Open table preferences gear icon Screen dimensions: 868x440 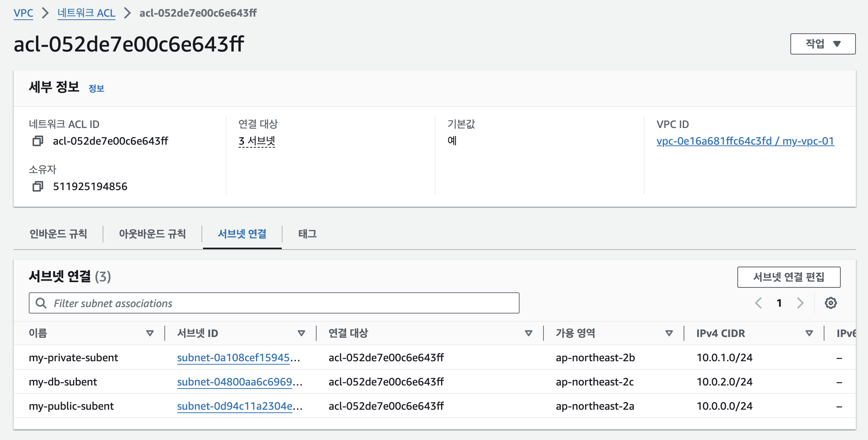[831, 303]
